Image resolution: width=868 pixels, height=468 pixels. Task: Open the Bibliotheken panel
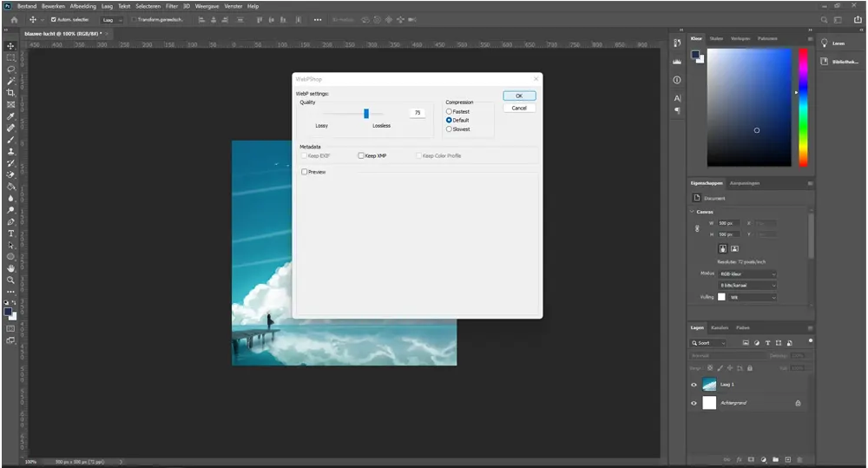[839, 62]
